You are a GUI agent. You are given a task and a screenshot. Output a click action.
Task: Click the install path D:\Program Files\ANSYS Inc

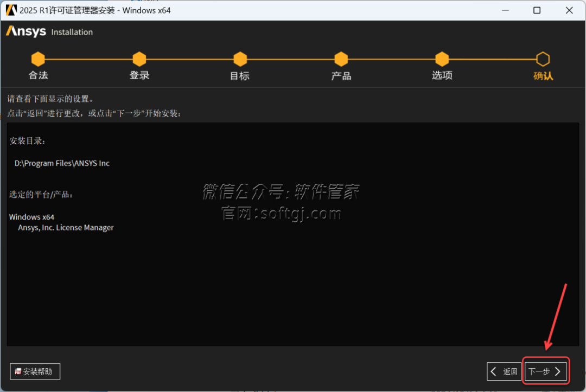(62, 163)
